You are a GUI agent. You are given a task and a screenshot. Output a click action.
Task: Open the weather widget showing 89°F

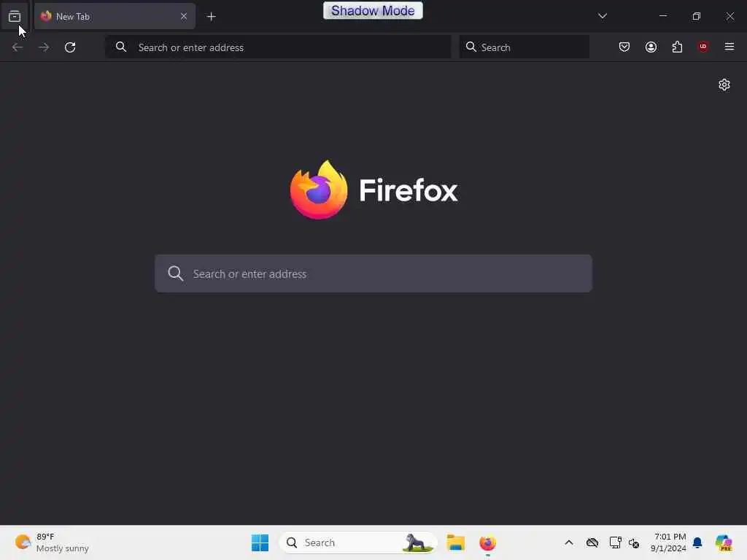[52, 542]
